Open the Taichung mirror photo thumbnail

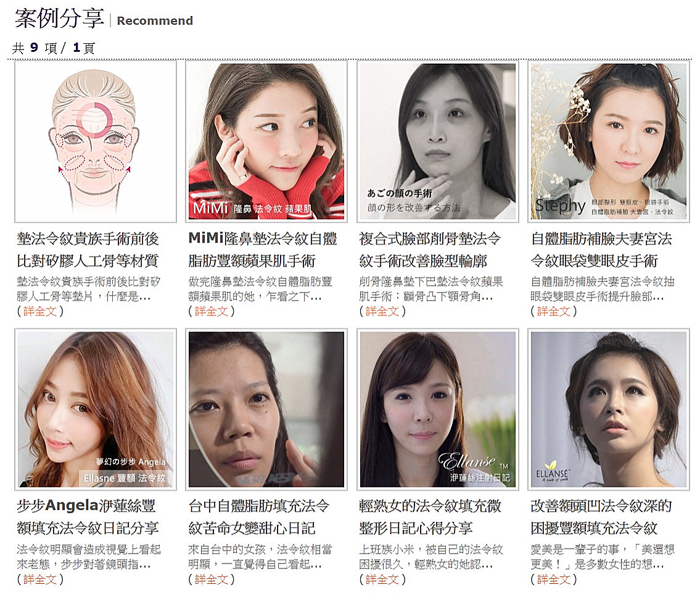point(266,410)
